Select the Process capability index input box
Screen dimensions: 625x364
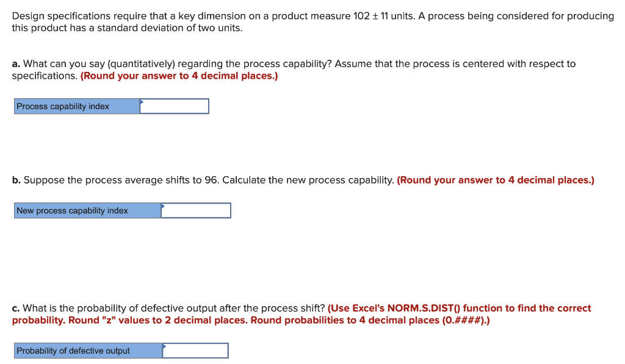tap(175, 106)
